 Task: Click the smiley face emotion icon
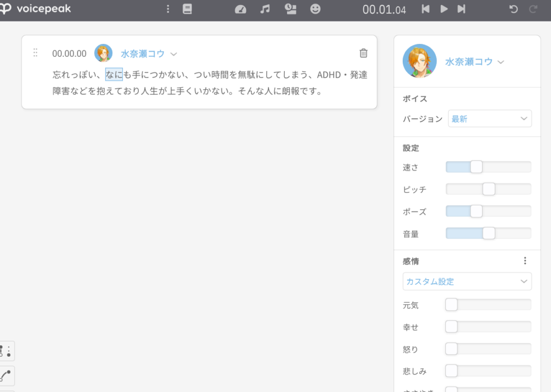click(315, 9)
